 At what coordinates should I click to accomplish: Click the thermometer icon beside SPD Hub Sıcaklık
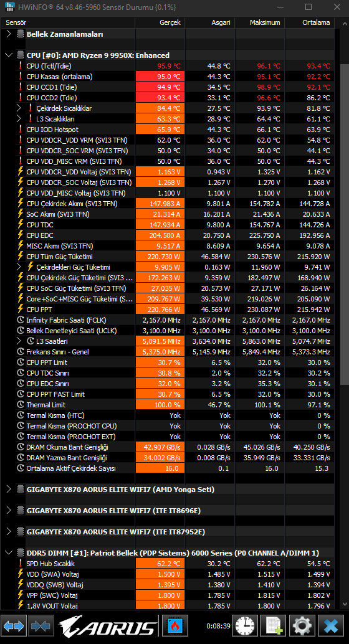[20, 564]
